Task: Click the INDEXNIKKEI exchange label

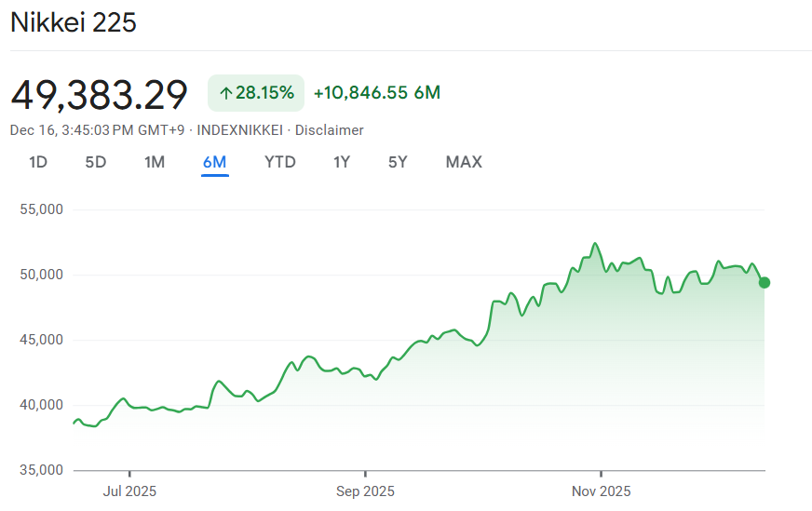Action: pos(241,130)
